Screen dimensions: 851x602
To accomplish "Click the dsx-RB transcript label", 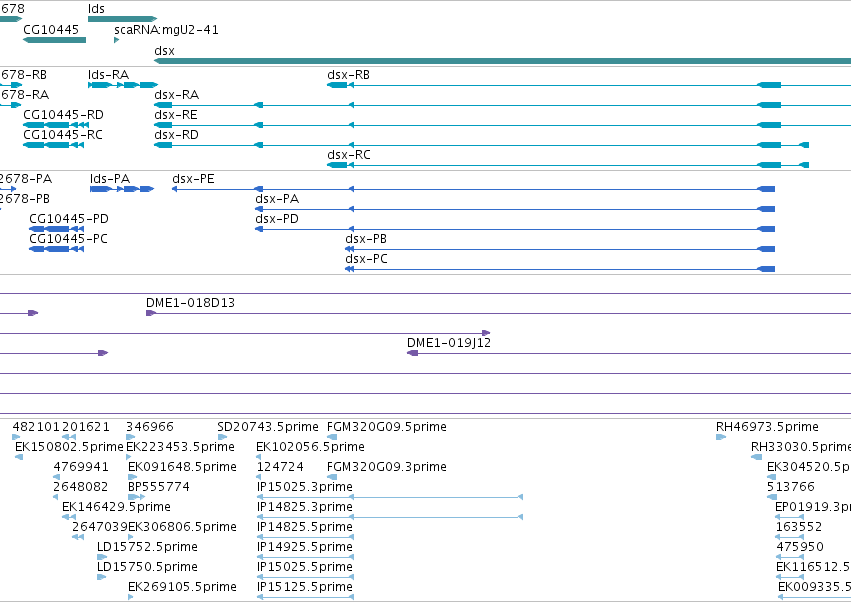I will coord(348,74).
